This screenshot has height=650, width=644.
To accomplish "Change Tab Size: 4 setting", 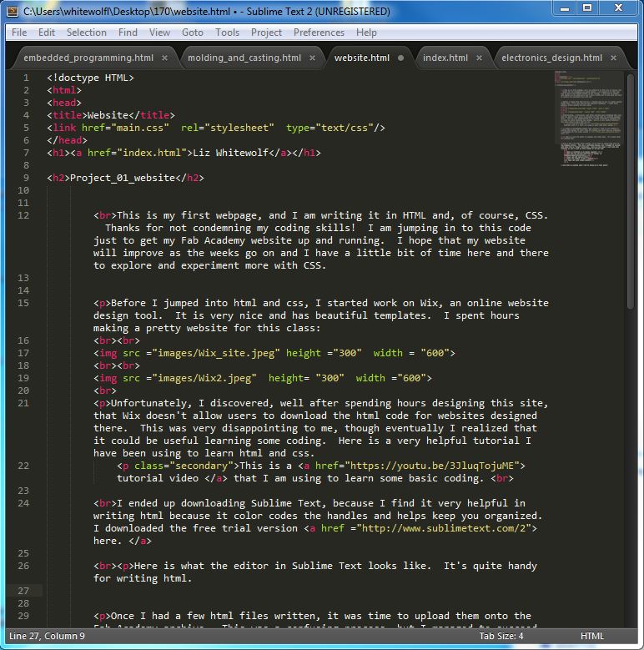I will click(501, 636).
